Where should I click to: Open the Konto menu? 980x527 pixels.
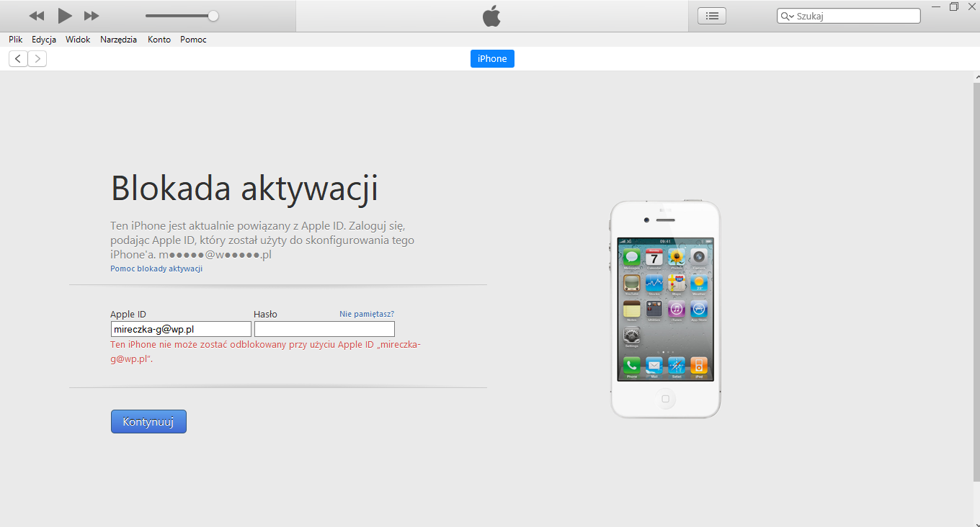point(159,40)
